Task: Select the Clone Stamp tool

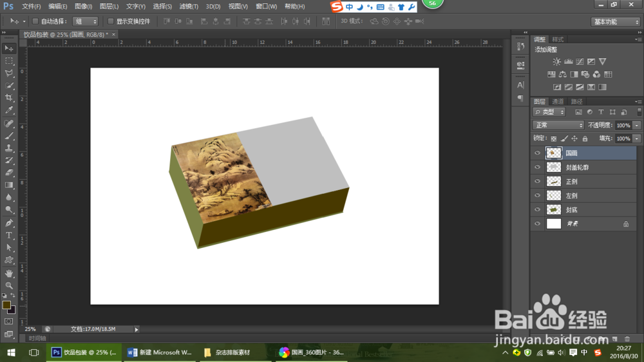Action: point(8,148)
